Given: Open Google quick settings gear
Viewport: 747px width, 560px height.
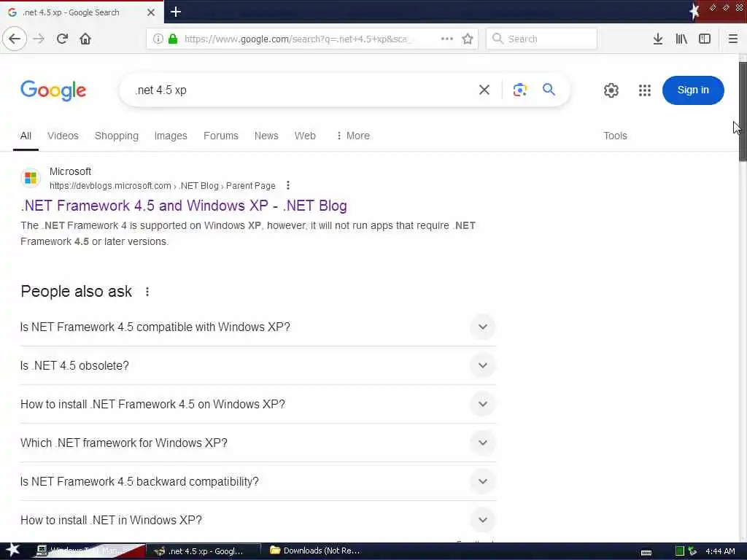Looking at the screenshot, I should click(x=611, y=90).
